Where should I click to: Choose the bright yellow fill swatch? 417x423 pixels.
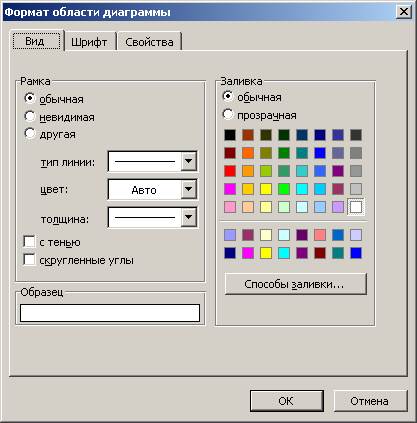[x=266, y=189]
